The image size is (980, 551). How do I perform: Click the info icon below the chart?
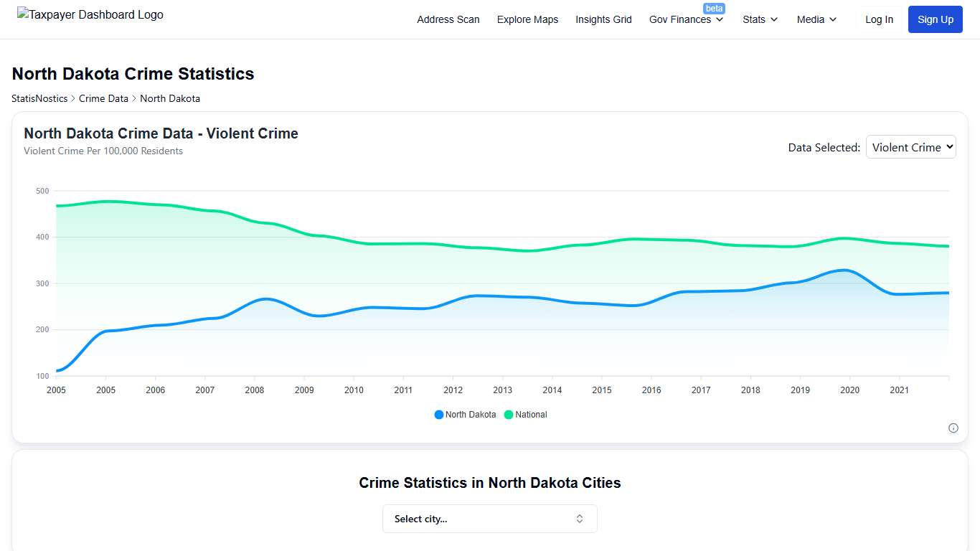click(x=953, y=428)
